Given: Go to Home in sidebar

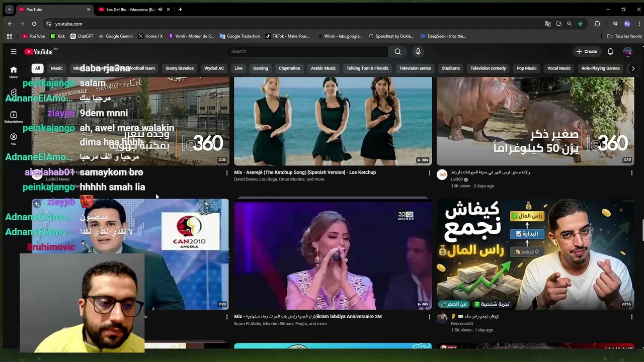Looking at the screenshot, I should point(14,72).
